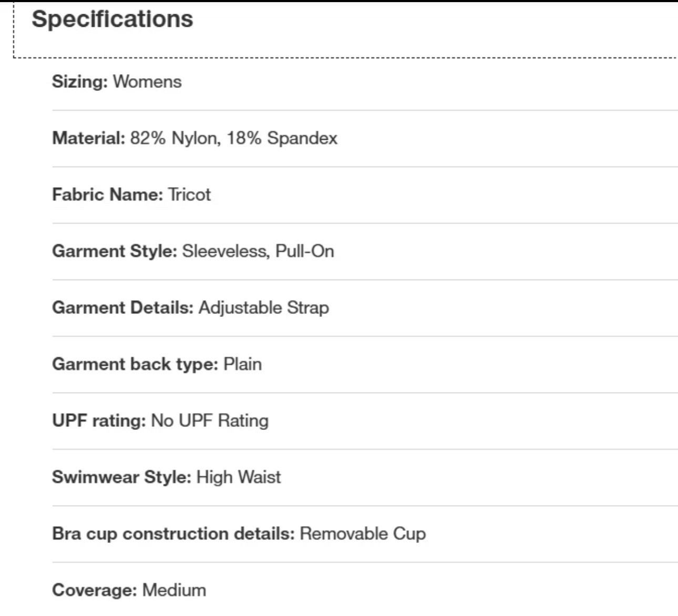Click the Material label
The height and width of the screenshot is (616, 678).
[88, 138]
